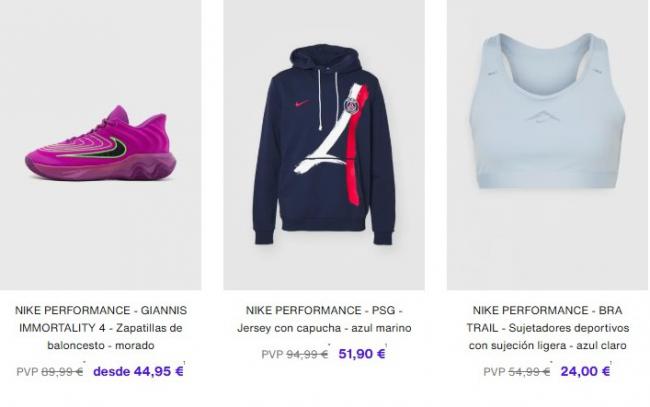
Task: Click the pink Nike swoosh on hoodie
Action: pos(303,104)
